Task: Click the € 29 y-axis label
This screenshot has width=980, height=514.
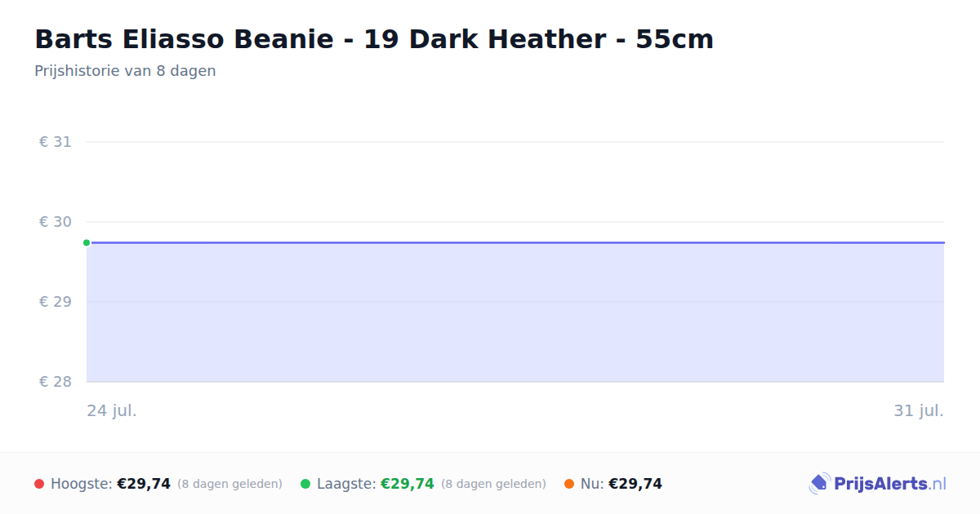Action: click(x=56, y=302)
